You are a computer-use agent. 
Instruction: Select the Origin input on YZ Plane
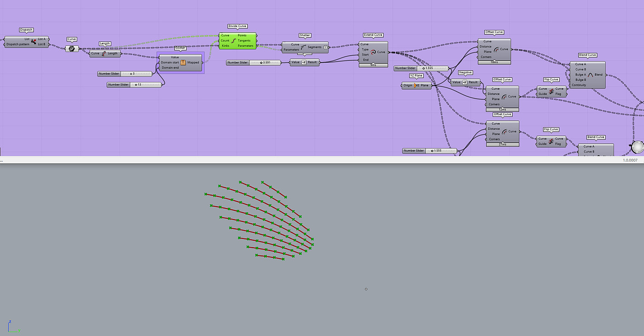(408, 85)
